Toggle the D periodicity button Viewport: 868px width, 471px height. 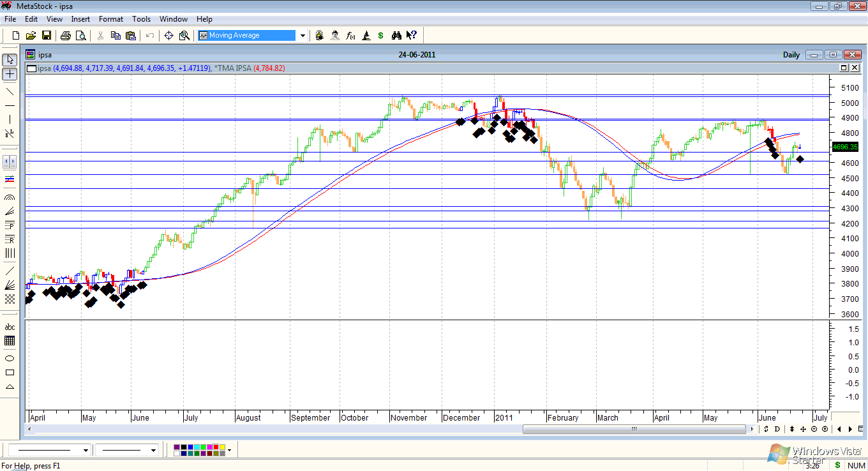point(777,429)
